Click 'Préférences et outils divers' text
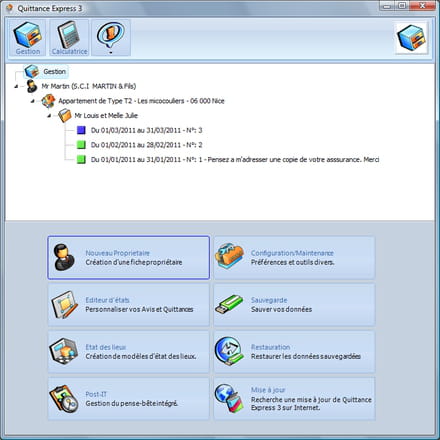The image size is (440, 440). click(293, 262)
